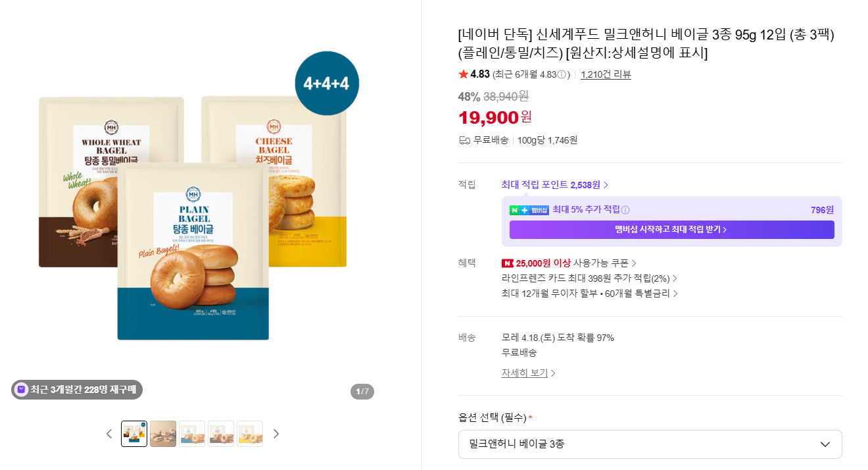
Task: Expand 라인프렌즈 카드 추가 적립 details
Action: tap(589, 278)
